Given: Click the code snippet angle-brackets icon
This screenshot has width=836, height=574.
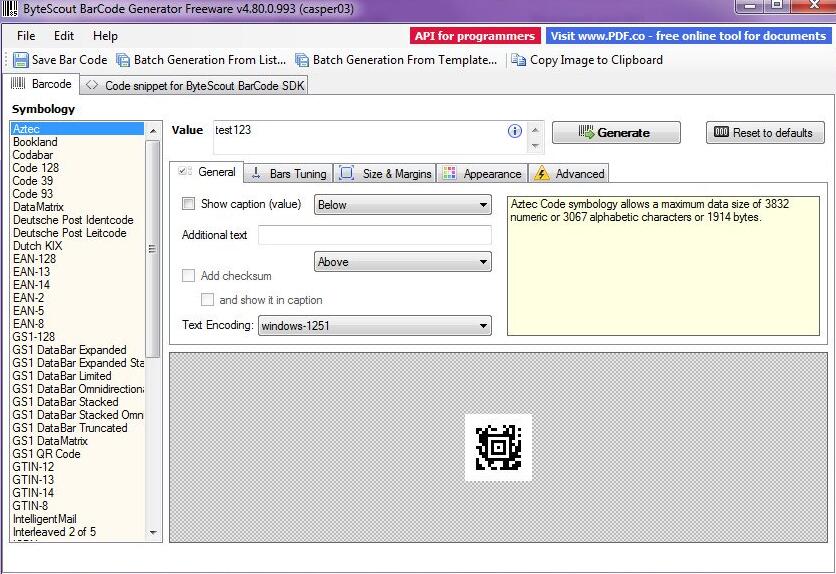Looking at the screenshot, I should 92,85.
